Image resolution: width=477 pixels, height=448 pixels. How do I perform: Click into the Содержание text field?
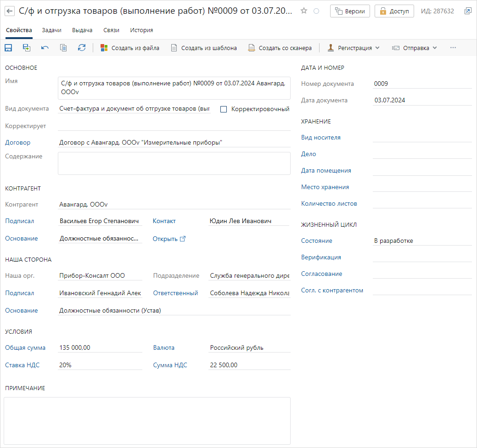point(174,163)
